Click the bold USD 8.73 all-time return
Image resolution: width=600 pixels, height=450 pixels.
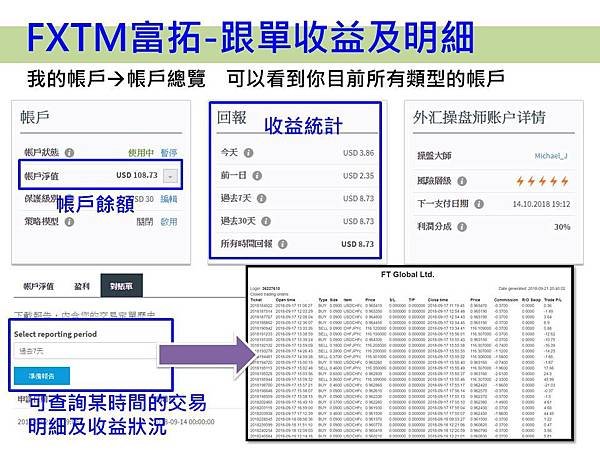(357, 244)
